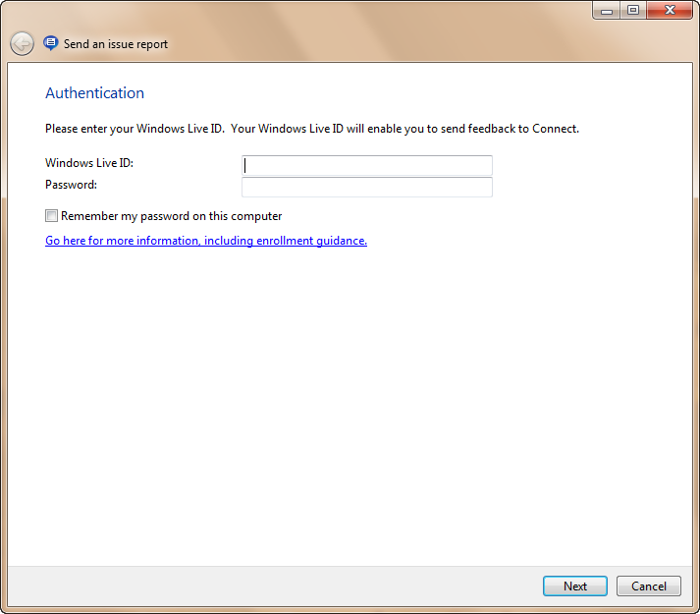Screen dimensions: 700x614
Task: Close the window with the red X
Action: pos(671,10)
